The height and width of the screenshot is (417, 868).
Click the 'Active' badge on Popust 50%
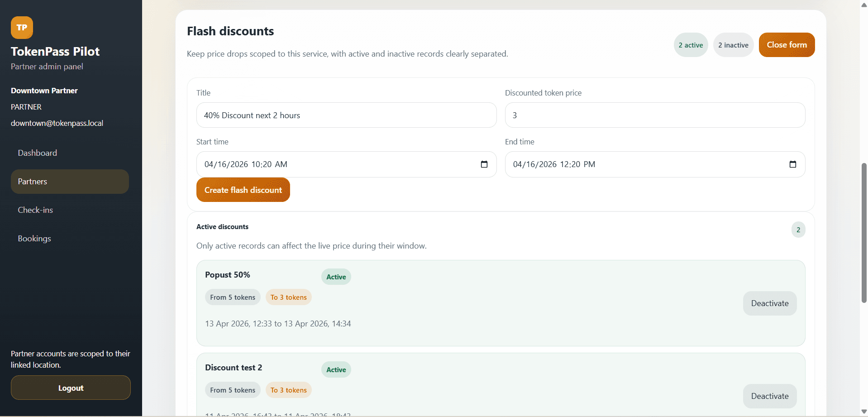(x=335, y=277)
